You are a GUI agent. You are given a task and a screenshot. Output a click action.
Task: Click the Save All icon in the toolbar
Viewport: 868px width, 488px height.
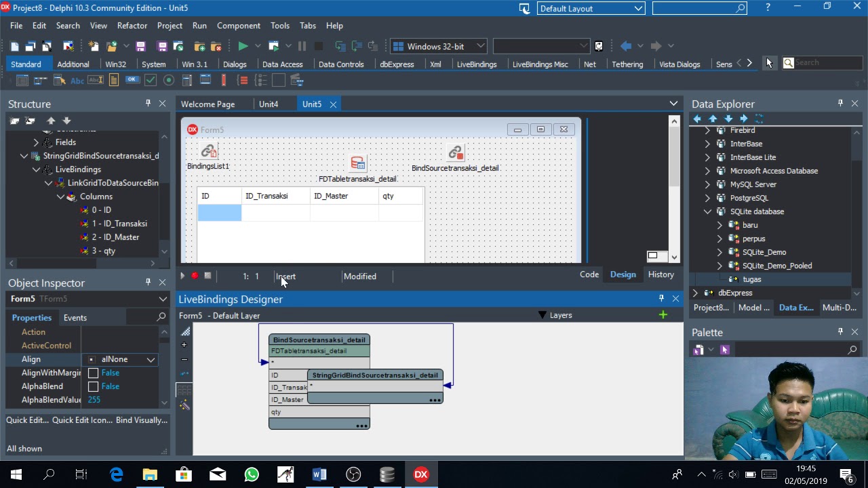pos(162,46)
